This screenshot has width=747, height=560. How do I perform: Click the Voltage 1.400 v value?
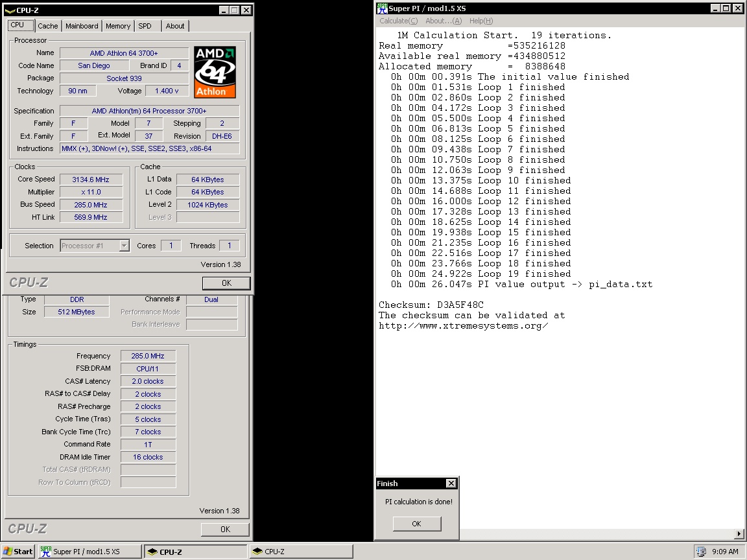[167, 91]
